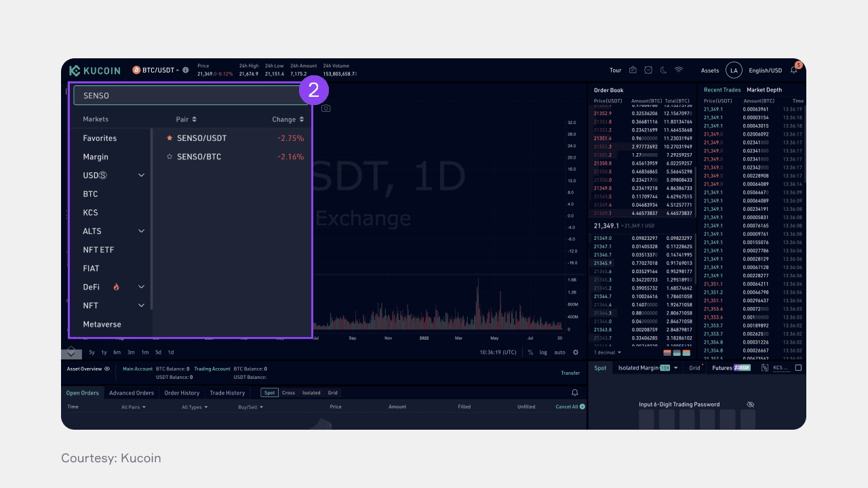Open the Assets menu
Viewport: 868px width, 488px height.
click(x=710, y=70)
